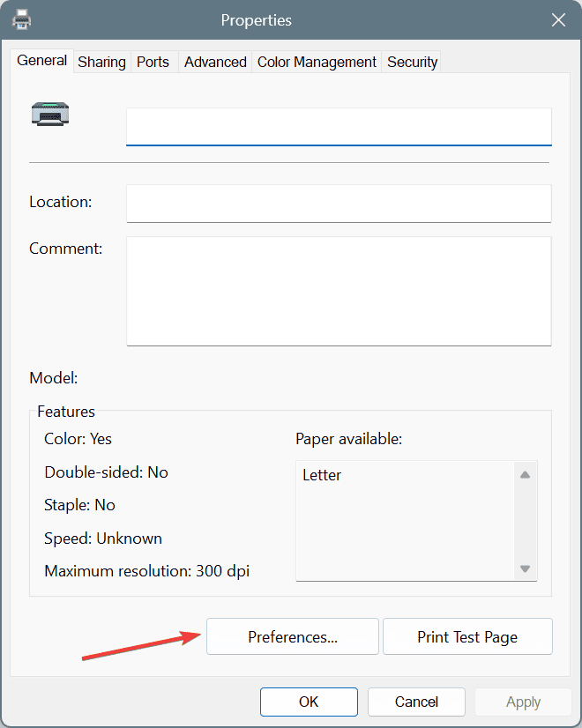
Task: Confirm with the OK button
Action: (x=309, y=702)
